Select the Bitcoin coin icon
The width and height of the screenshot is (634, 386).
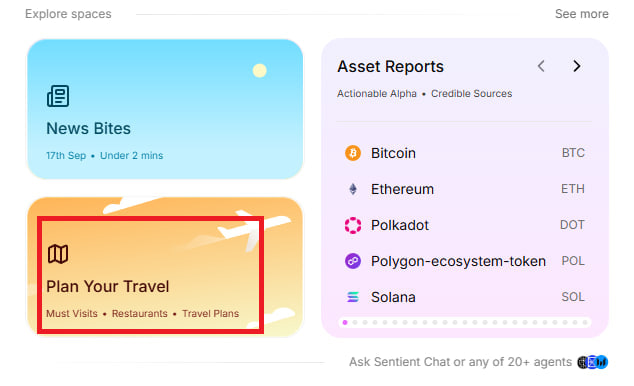[x=353, y=153]
